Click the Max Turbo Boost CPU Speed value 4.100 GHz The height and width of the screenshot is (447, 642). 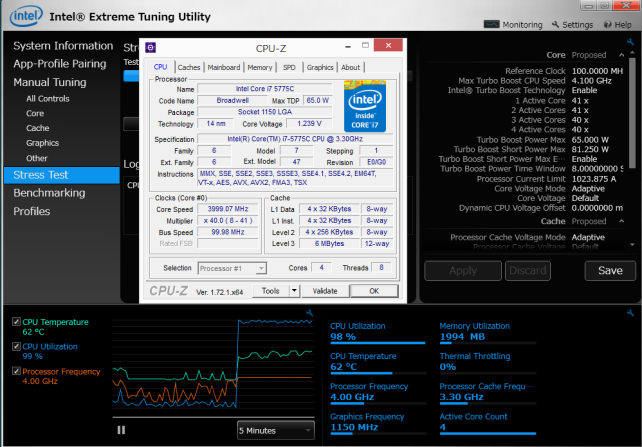[592, 81]
